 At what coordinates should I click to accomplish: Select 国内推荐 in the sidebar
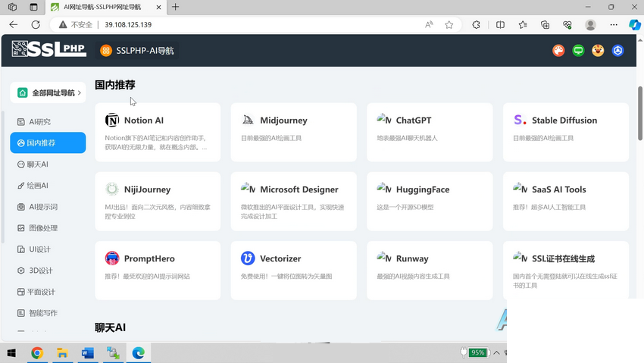[48, 143]
